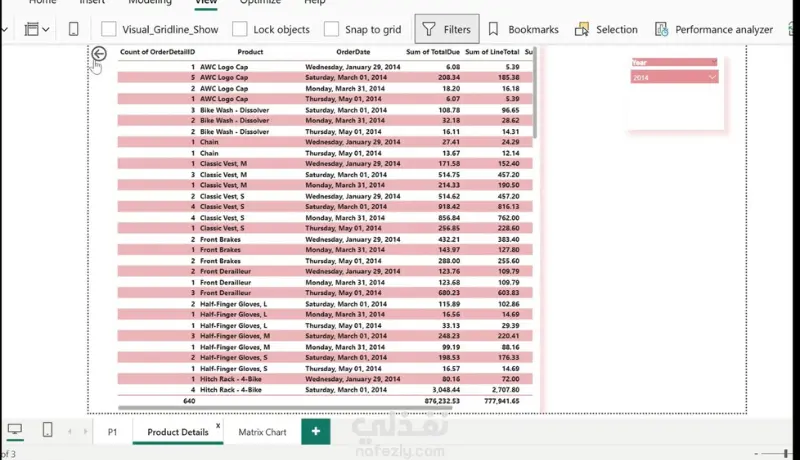
Task: Click the zoom out minus button
Action: pos(756,453)
